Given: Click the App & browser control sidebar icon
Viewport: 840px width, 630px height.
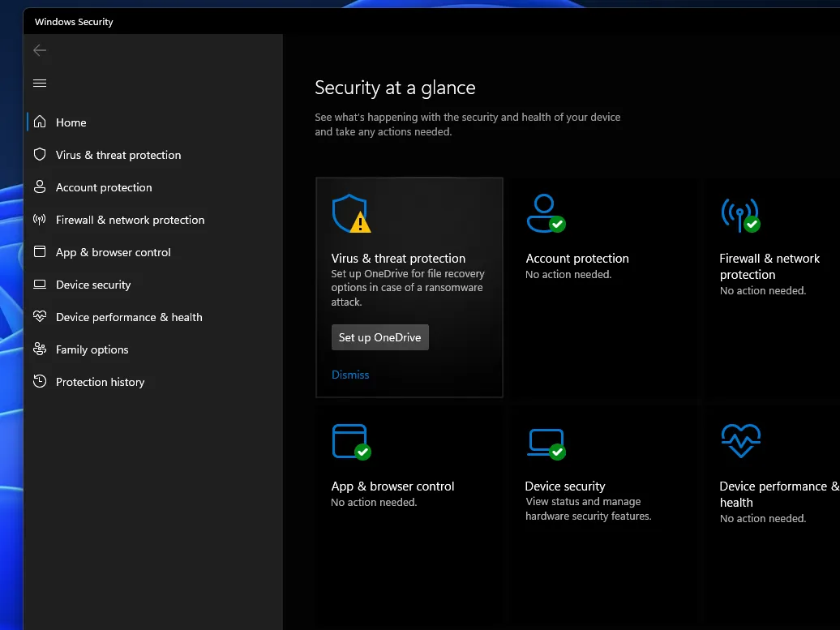Looking at the screenshot, I should (x=40, y=252).
